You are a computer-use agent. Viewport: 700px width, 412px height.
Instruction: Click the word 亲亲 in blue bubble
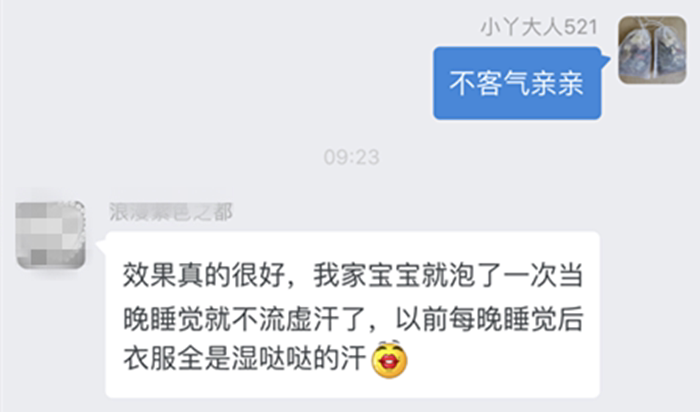[558, 83]
